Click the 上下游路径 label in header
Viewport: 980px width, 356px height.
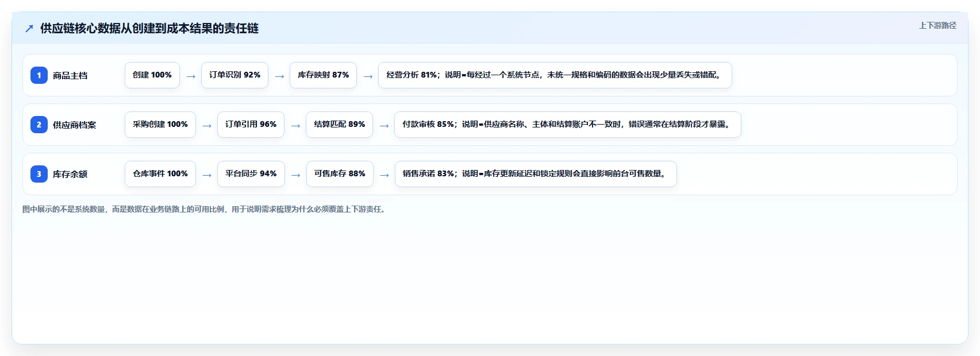pos(937,25)
